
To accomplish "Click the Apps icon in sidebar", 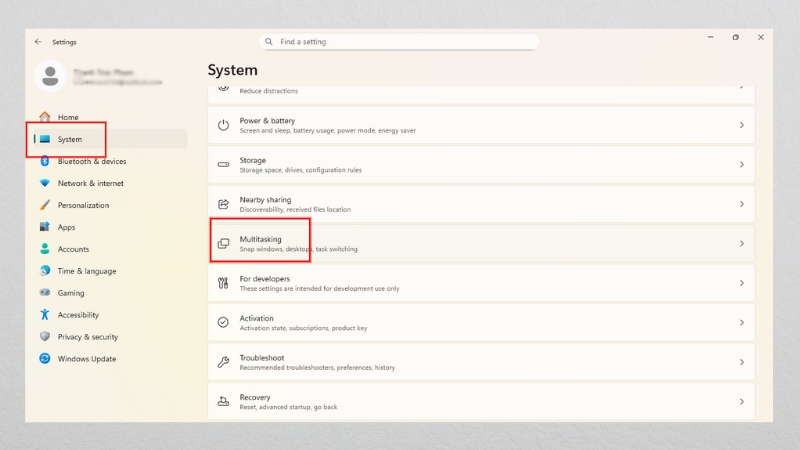I will click(45, 227).
